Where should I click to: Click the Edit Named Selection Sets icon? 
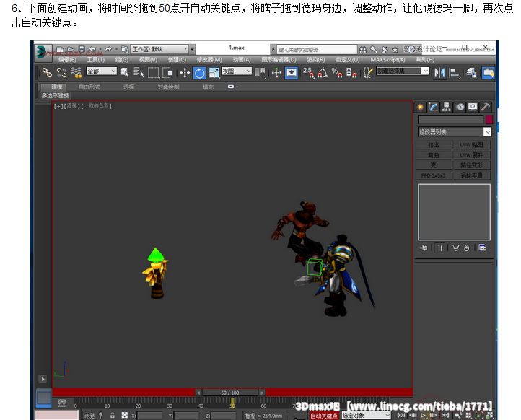point(368,72)
